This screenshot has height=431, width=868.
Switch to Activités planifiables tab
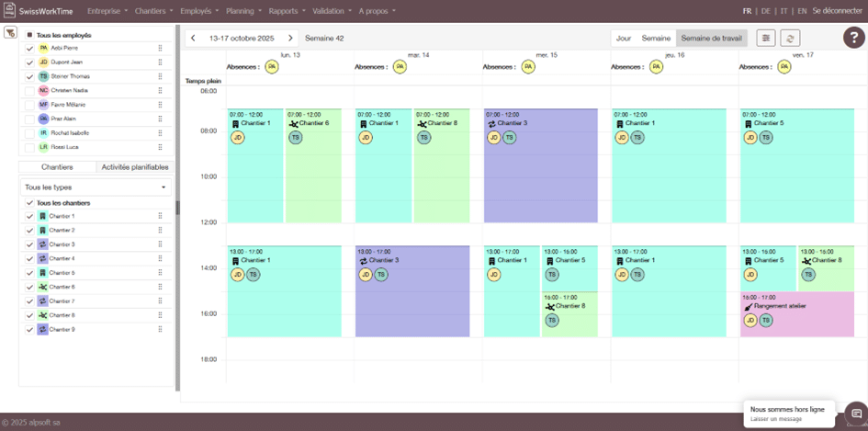point(135,167)
